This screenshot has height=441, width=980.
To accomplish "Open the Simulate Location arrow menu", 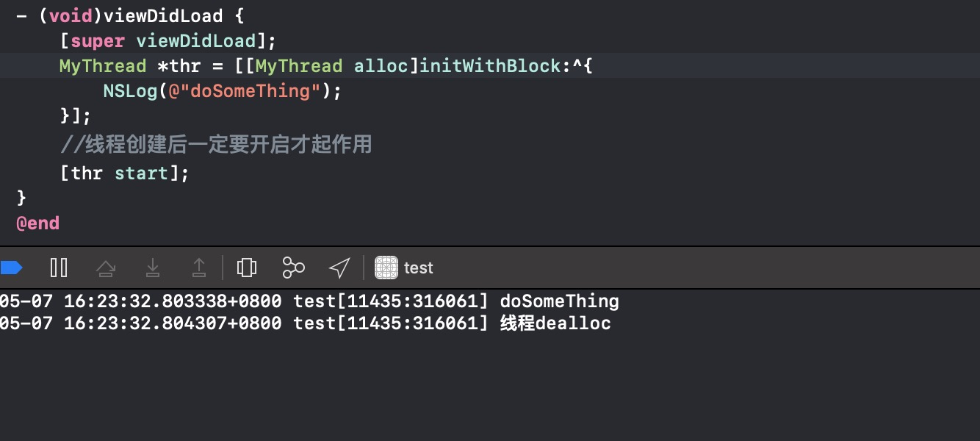I will pos(339,268).
